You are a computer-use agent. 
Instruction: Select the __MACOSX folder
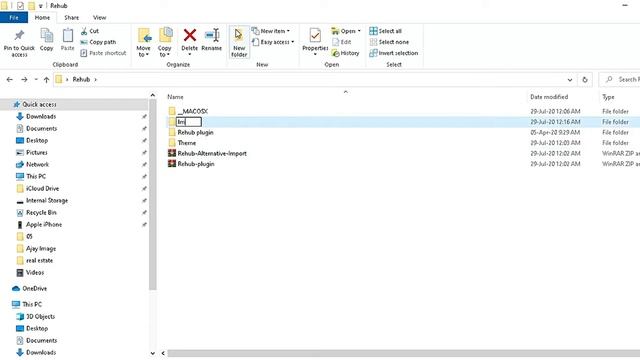[193, 111]
